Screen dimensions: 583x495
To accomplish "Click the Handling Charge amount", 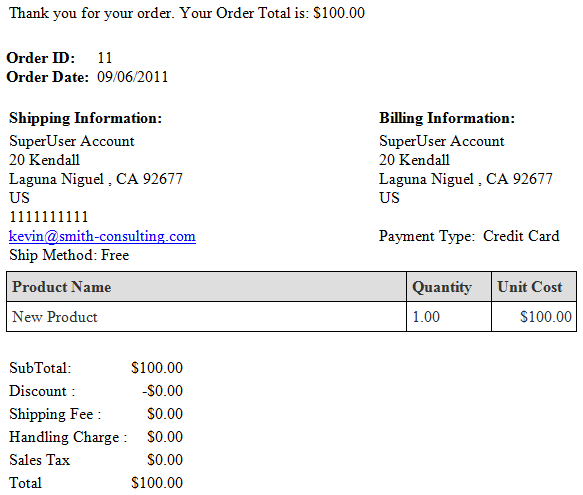I will 165,437.
